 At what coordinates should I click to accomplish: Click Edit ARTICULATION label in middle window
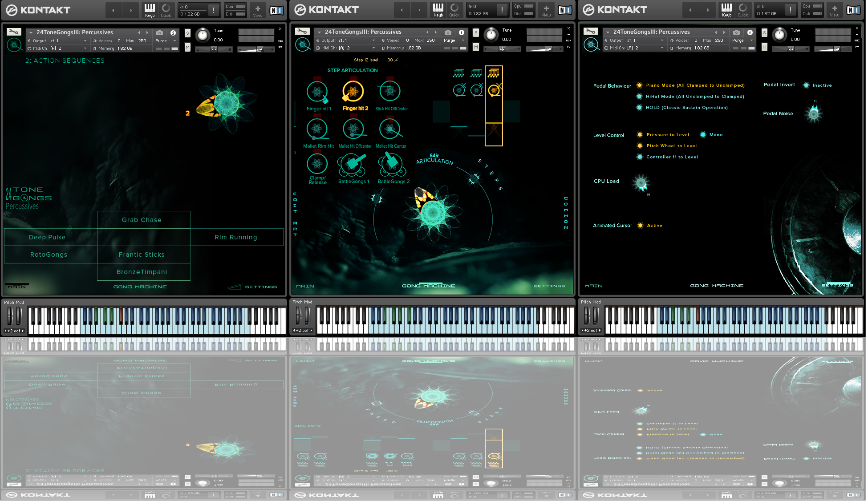click(x=434, y=159)
